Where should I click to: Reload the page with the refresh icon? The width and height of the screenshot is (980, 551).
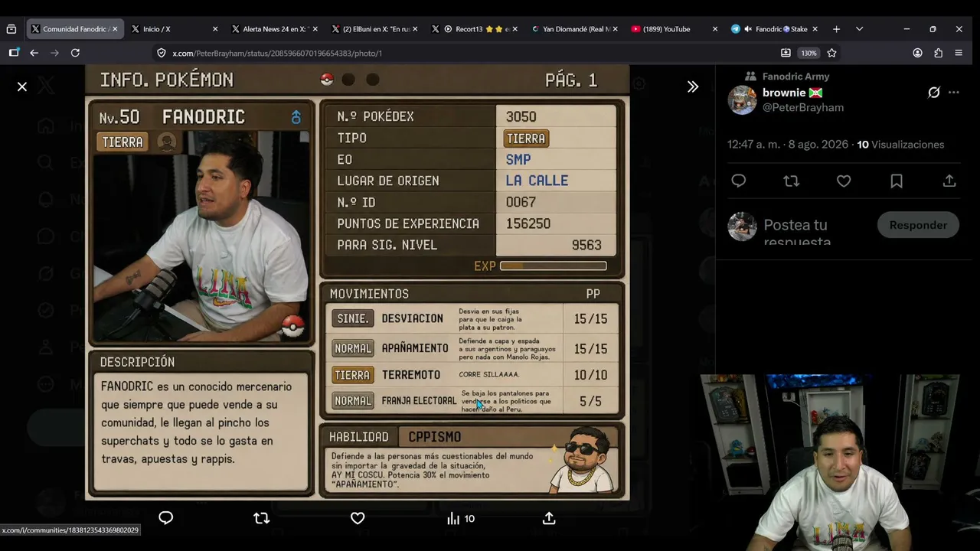pos(75,53)
